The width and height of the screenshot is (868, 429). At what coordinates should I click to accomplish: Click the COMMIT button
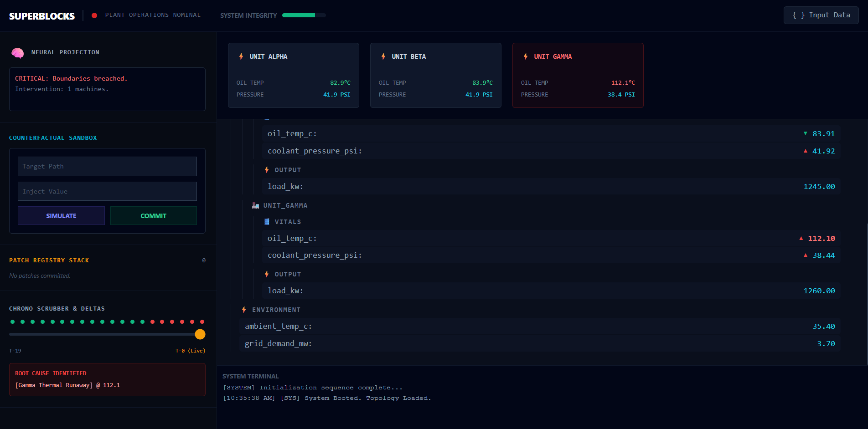pos(154,216)
